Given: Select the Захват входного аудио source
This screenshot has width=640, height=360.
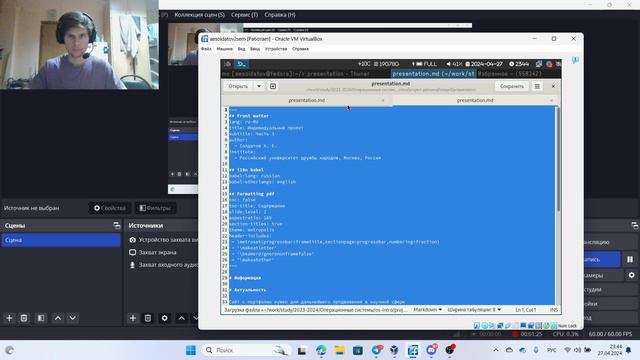Looking at the screenshot, I should 163,265.
